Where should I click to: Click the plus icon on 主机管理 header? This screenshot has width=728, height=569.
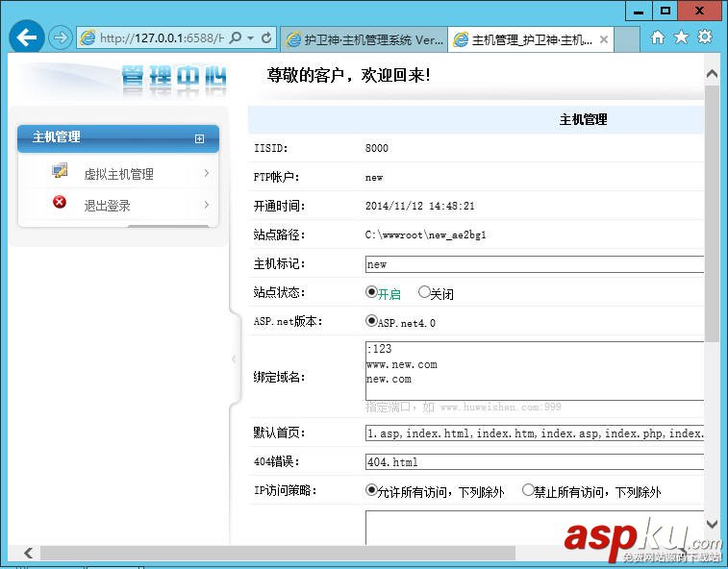pyautogui.click(x=199, y=138)
